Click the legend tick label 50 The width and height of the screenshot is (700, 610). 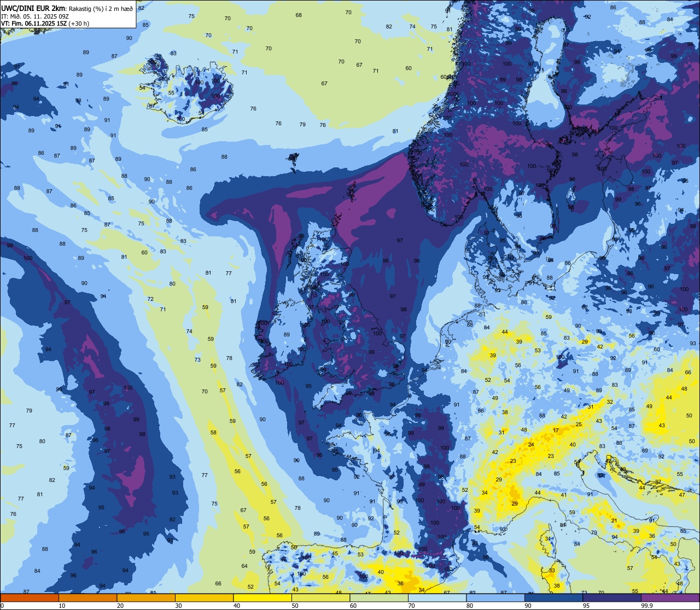click(295, 606)
